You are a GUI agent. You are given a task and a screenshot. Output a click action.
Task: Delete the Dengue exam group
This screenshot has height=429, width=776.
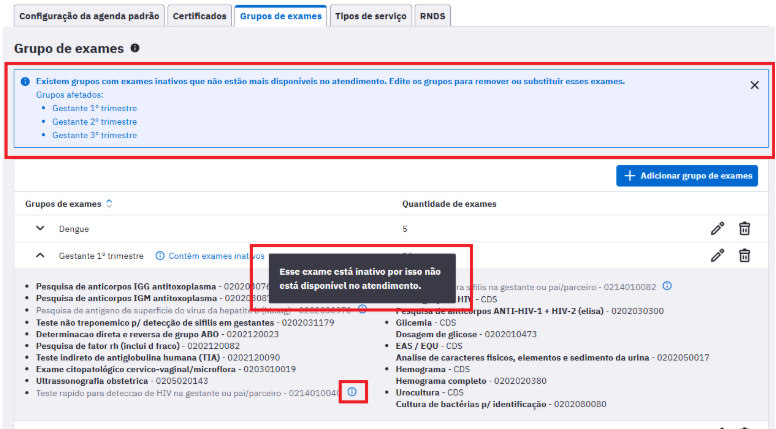click(x=744, y=229)
